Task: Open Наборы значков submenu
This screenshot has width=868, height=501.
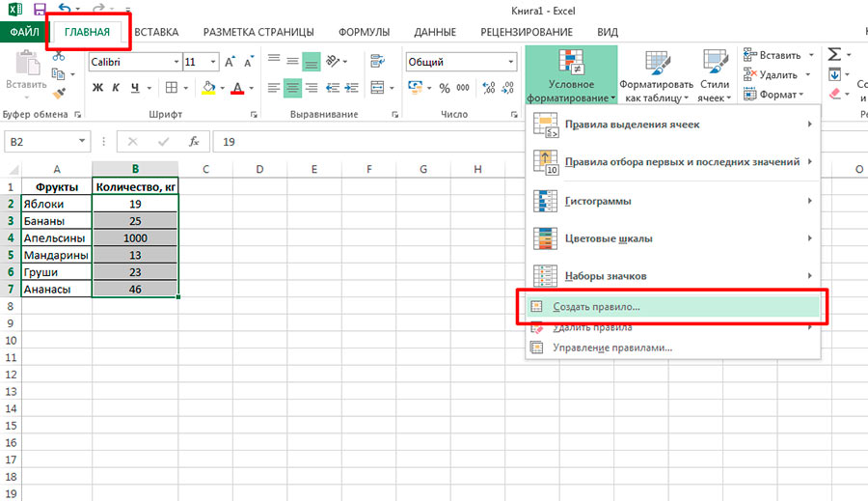Action: point(672,276)
